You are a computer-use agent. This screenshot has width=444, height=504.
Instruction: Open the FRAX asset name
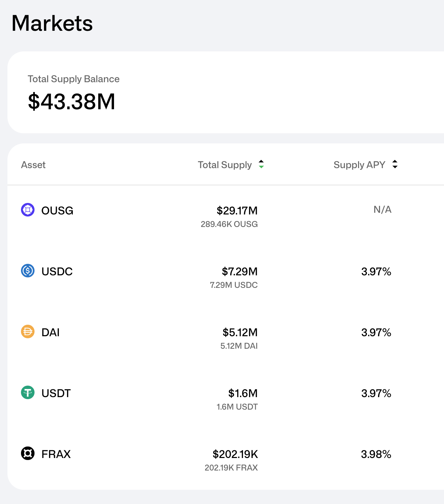56,454
